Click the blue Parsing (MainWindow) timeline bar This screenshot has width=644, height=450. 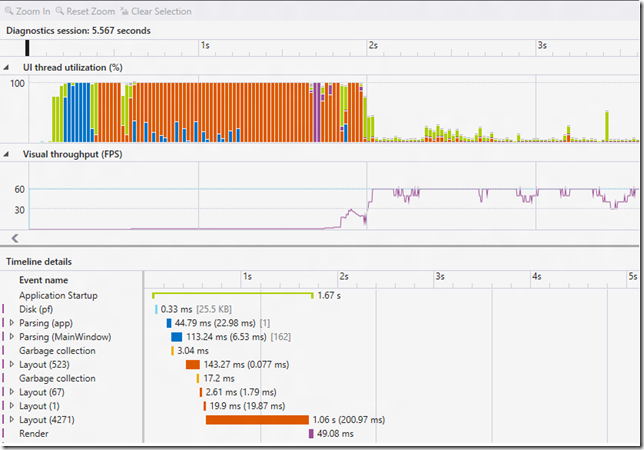(x=177, y=337)
